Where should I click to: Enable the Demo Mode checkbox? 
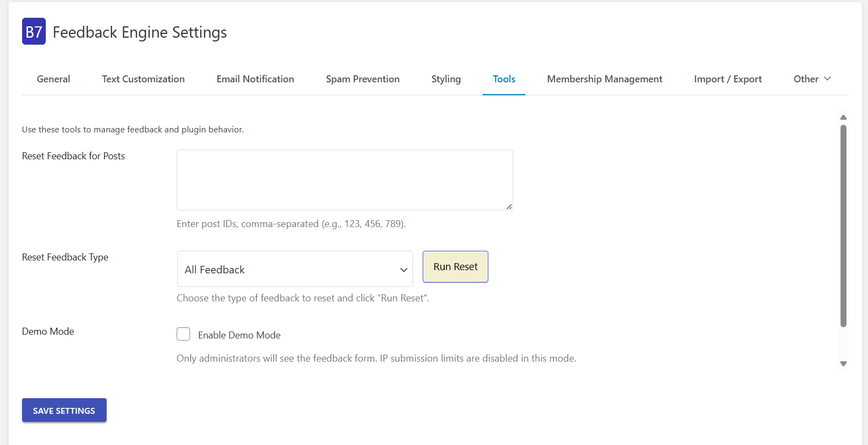184,334
